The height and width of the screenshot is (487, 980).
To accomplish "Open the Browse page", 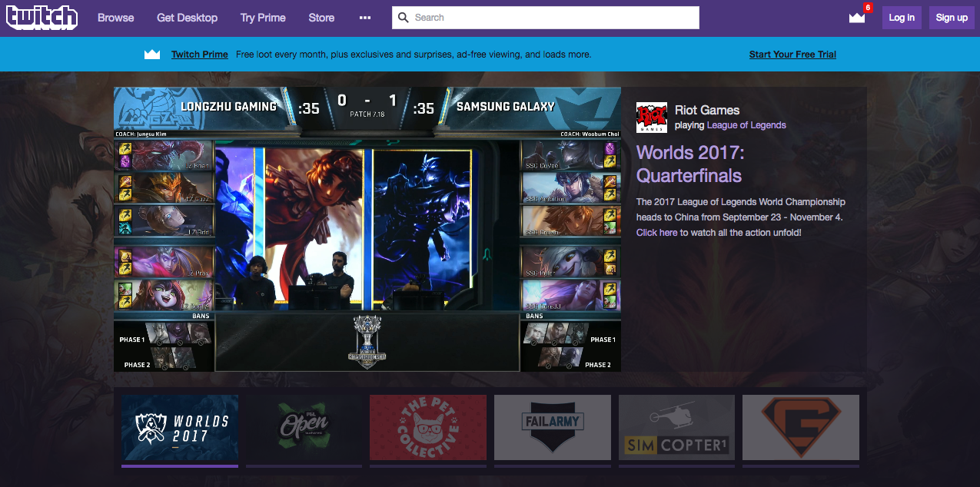I will pos(116,18).
